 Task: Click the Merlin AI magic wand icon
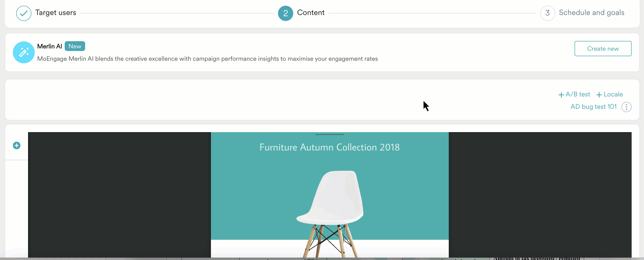coord(24,52)
